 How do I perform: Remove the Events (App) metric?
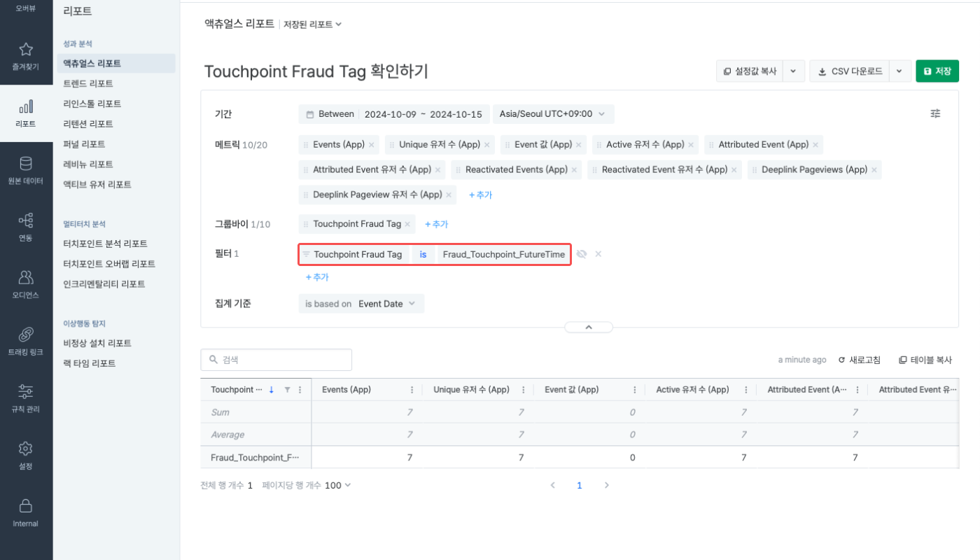coord(371,145)
